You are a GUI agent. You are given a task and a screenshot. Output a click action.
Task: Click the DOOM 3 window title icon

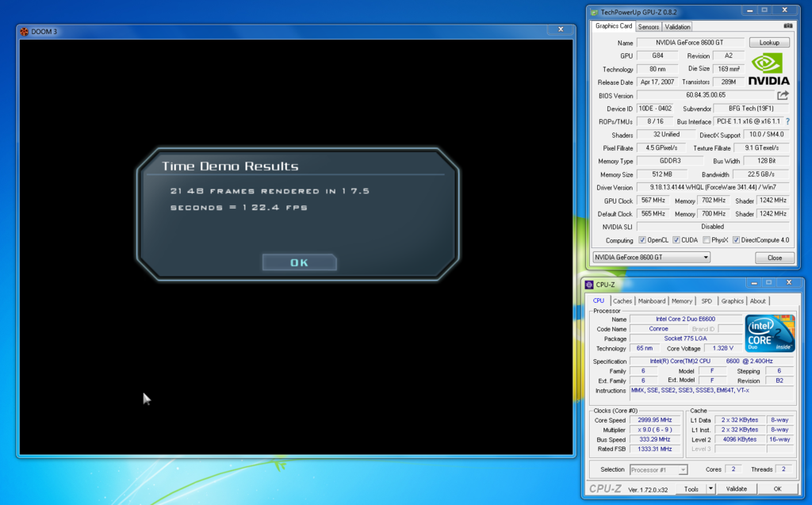[x=24, y=32]
